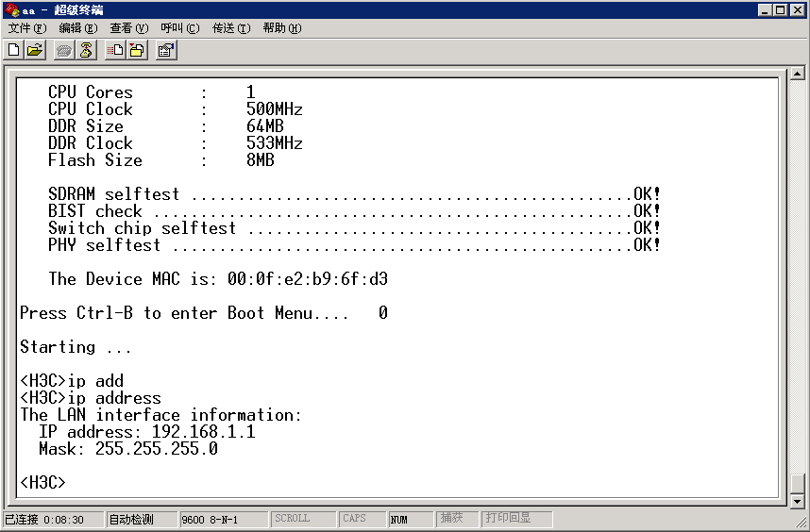Click the Receive file toolbar icon

[x=137, y=50]
